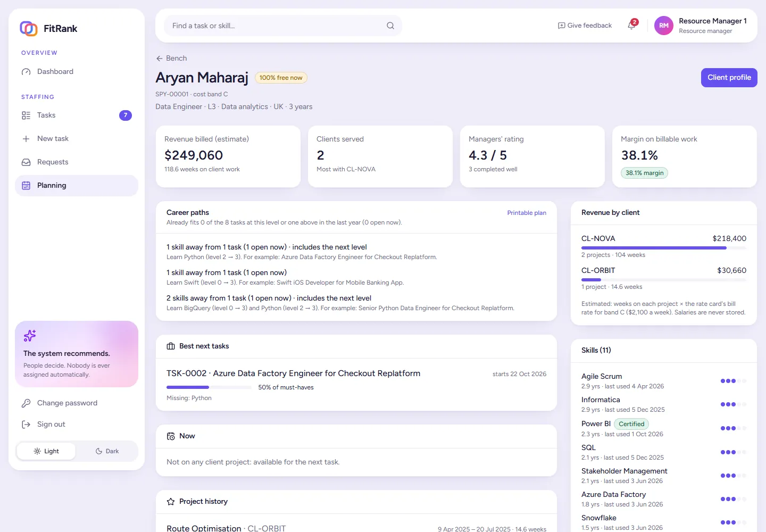
Task: Click the briefcase icon by Best next tasks
Action: [x=171, y=346]
